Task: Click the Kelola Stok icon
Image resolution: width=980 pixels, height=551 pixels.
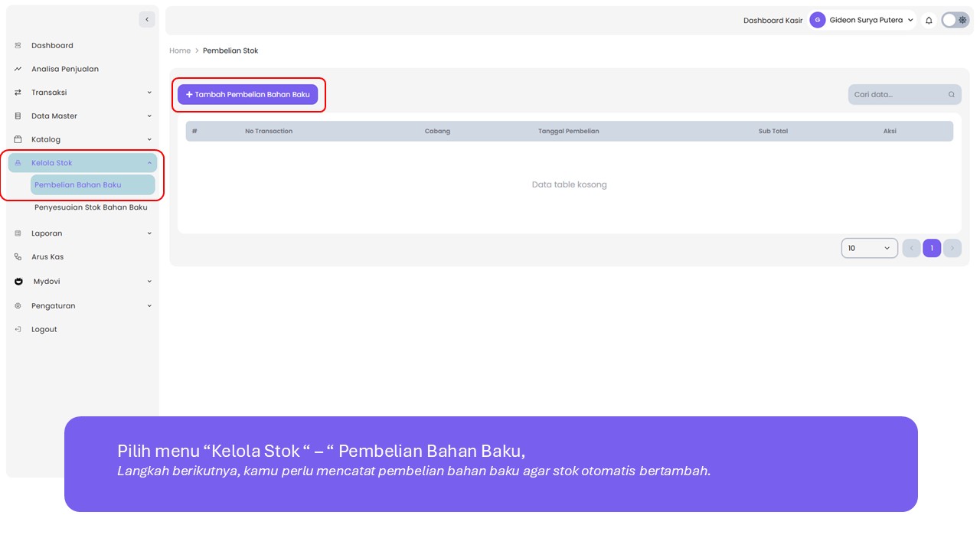Action: click(18, 163)
